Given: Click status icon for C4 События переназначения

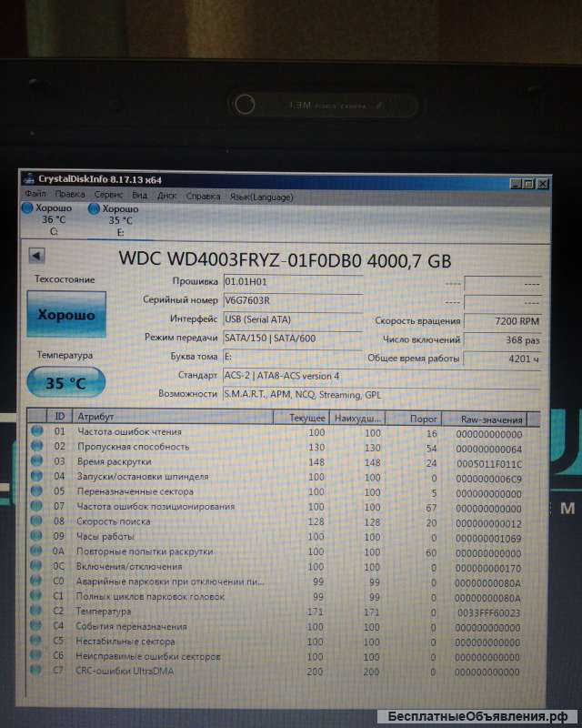Looking at the screenshot, I should (35, 625).
